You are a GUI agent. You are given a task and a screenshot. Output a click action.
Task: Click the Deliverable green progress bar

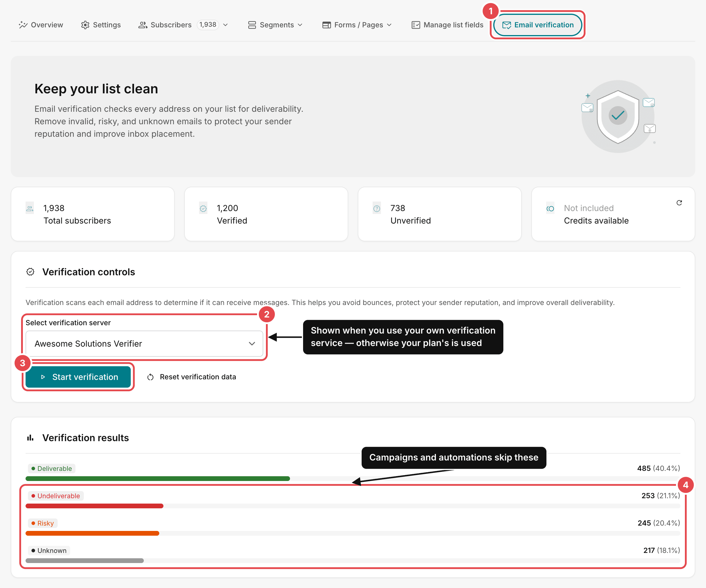tap(158, 478)
